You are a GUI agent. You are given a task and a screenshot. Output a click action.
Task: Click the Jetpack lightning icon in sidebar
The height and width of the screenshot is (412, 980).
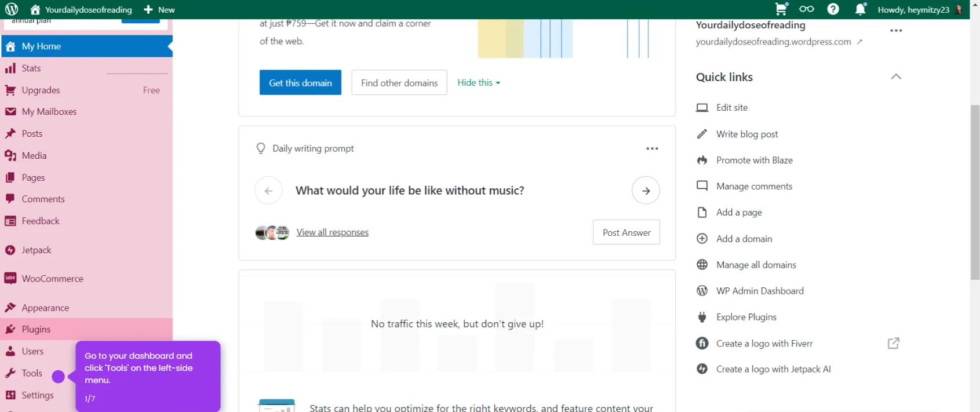[x=10, y=250]
